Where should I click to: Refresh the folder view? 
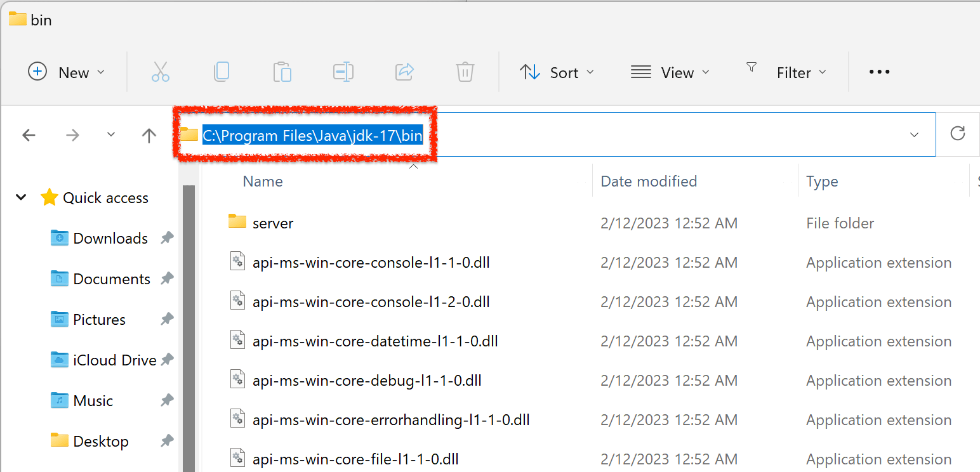[x=957, y=133]
